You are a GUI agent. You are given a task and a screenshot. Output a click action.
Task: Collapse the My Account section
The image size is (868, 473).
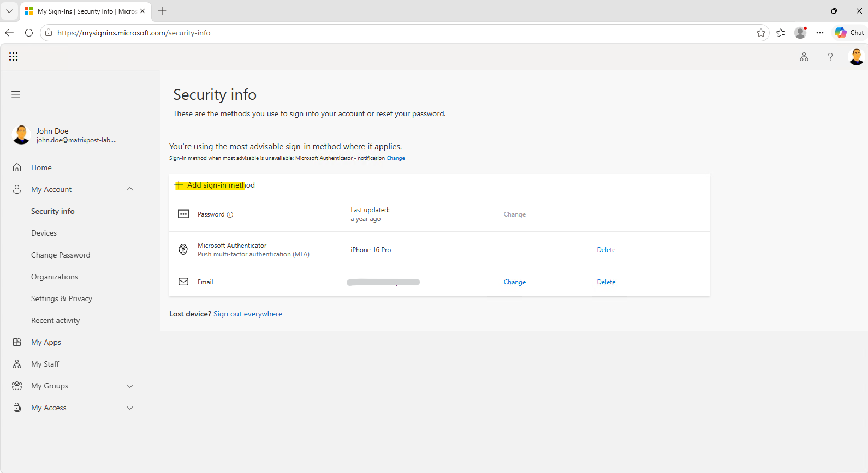coord(130,189)
